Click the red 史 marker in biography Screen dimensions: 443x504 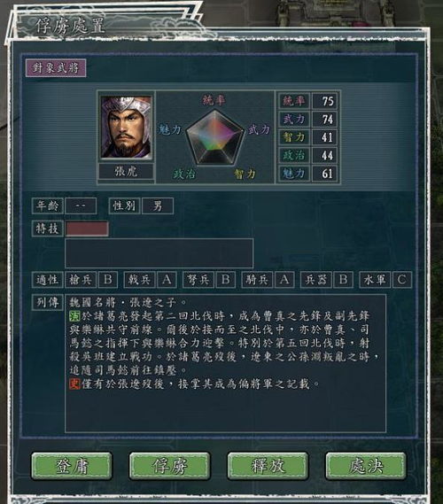74,384
